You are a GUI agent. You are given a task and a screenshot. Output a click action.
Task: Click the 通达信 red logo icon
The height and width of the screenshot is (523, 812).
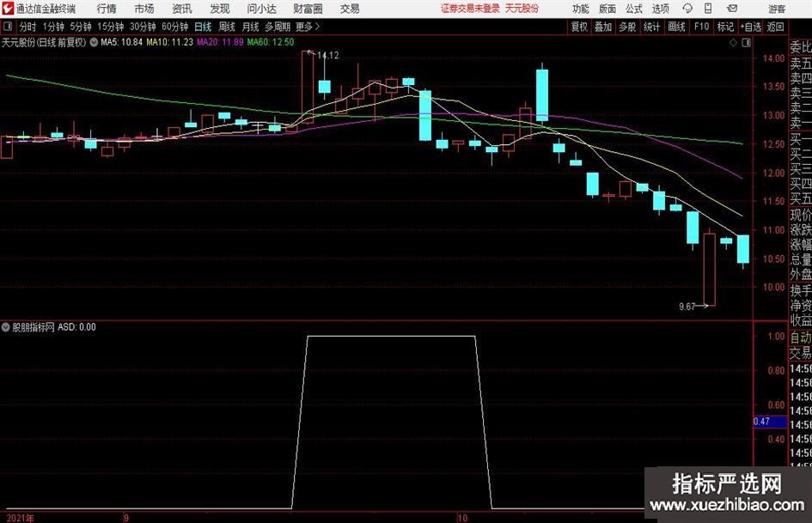click(x=8, y=9)
